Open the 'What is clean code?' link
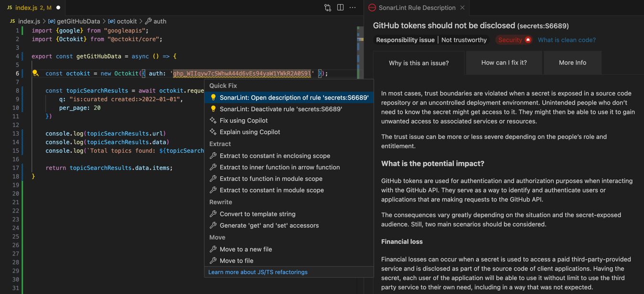The image size is (644, 294). (x=567, y=40)
